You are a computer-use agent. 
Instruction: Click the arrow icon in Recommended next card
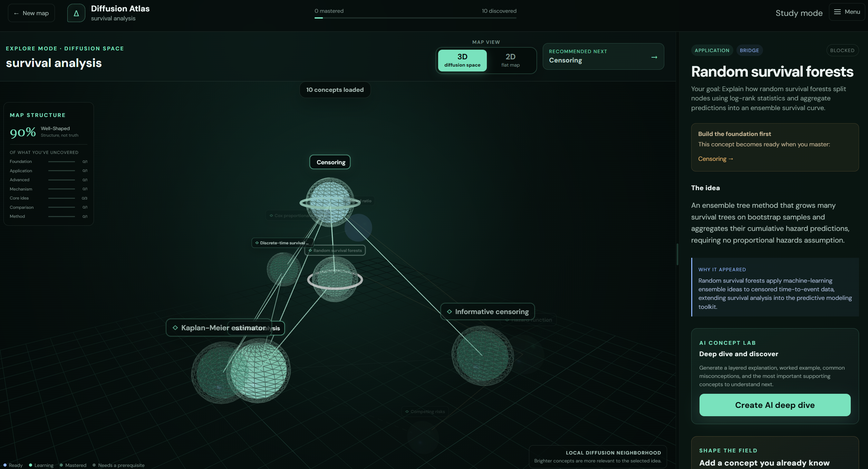(654, 57)
